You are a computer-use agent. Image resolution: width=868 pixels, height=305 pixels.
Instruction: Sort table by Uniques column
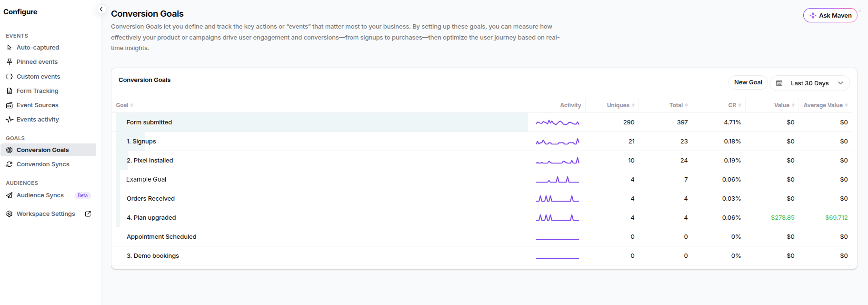point(620,105)
